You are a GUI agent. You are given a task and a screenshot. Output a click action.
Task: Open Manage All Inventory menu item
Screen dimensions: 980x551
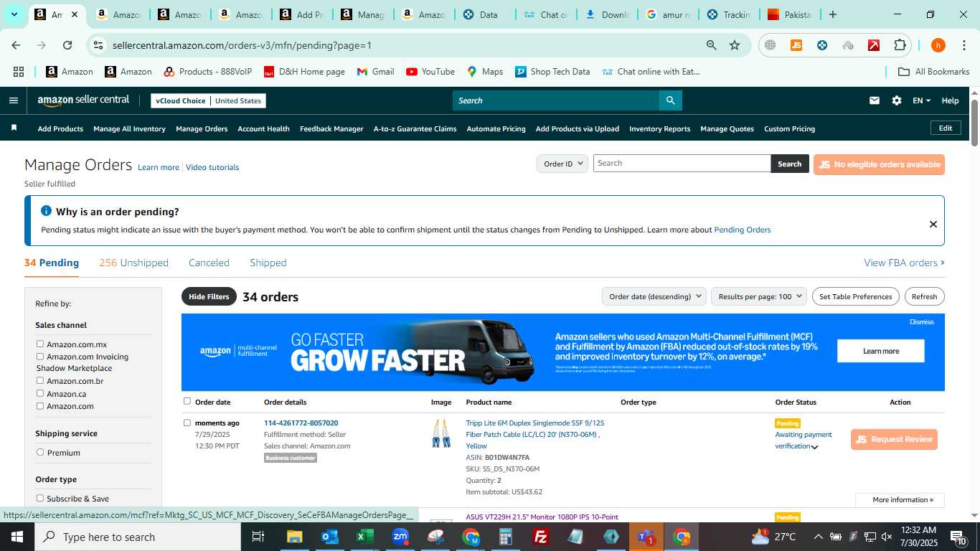click(x=129, y=129)
